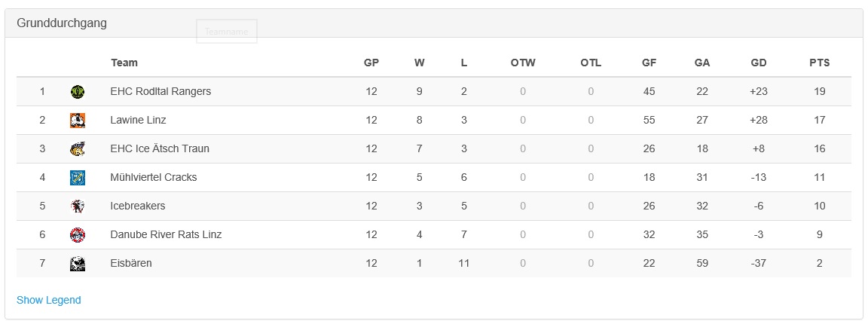The image size is (868, 321).
Task: Click the GD column header
Action: pyautogui.click(x=759, y=63)
